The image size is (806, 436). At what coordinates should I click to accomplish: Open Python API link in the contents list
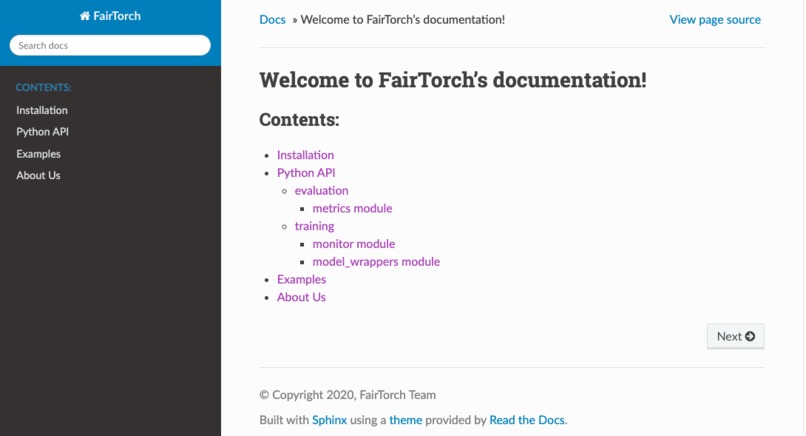306,173
